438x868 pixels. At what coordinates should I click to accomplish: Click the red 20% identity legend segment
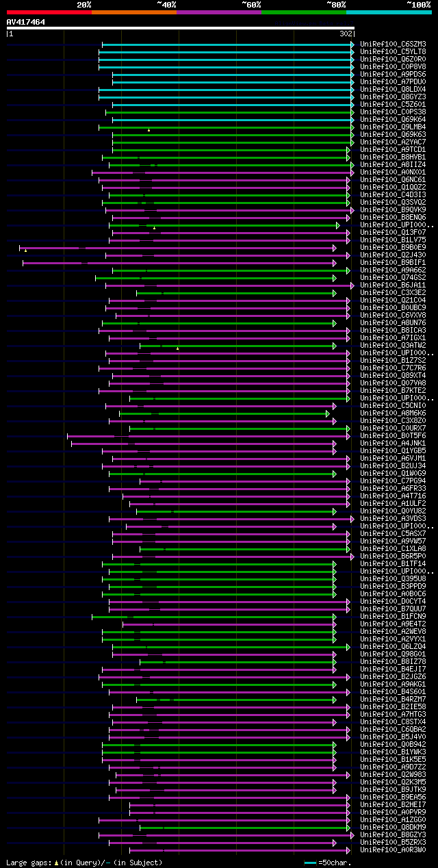pos(49,12)
